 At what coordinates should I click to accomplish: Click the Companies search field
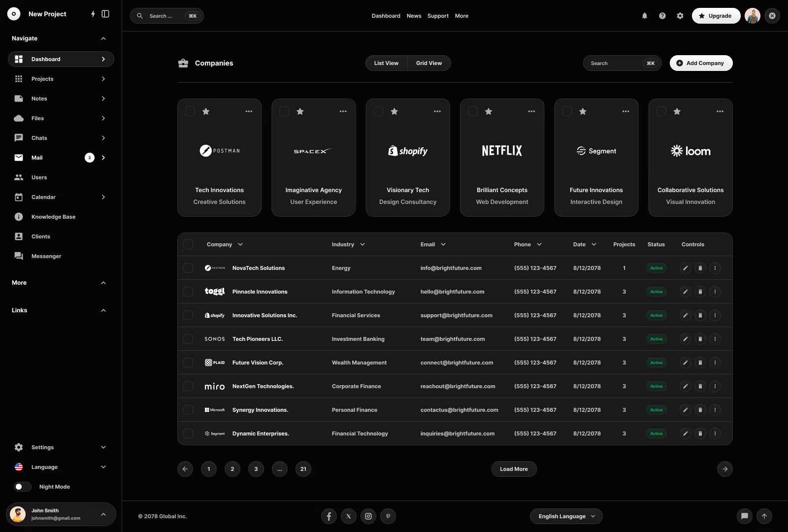pos(623,63)
